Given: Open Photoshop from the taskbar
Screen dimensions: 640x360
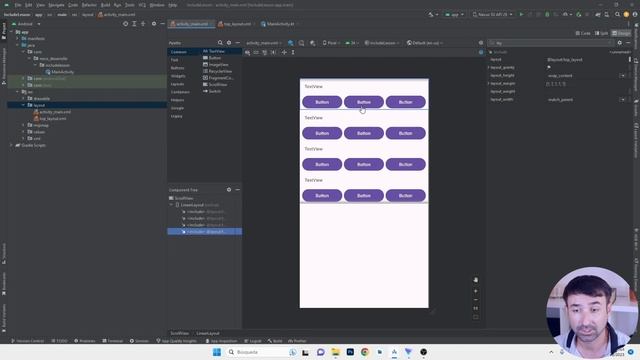Looking at the screenshot, I should [x=350, y=352].
